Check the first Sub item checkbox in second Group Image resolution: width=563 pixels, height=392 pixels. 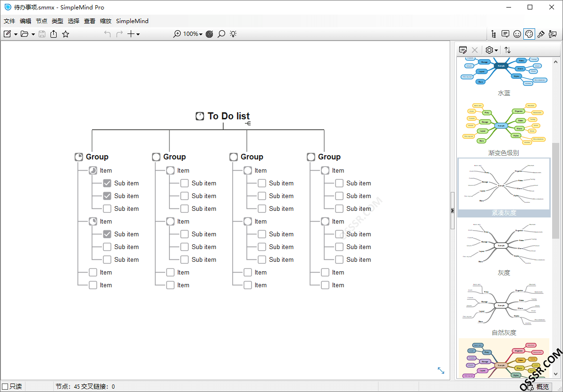(185, 183)
